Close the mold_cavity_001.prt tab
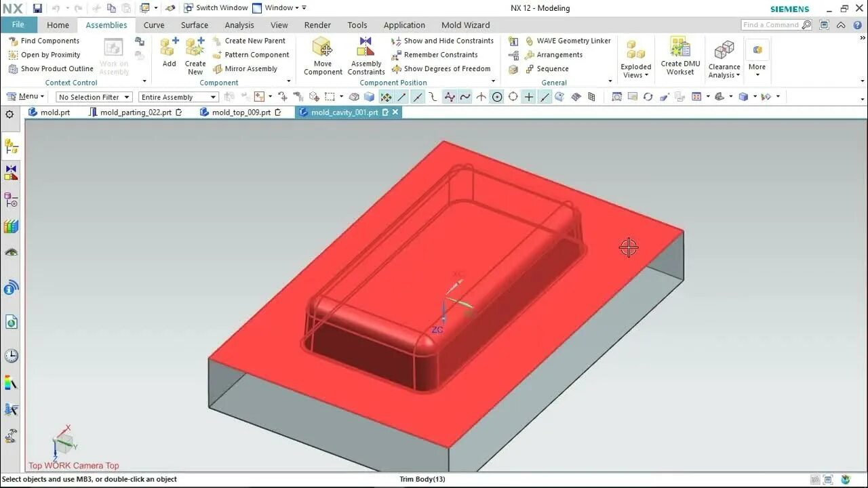The image size is (868, 488). tap(396, 113)
